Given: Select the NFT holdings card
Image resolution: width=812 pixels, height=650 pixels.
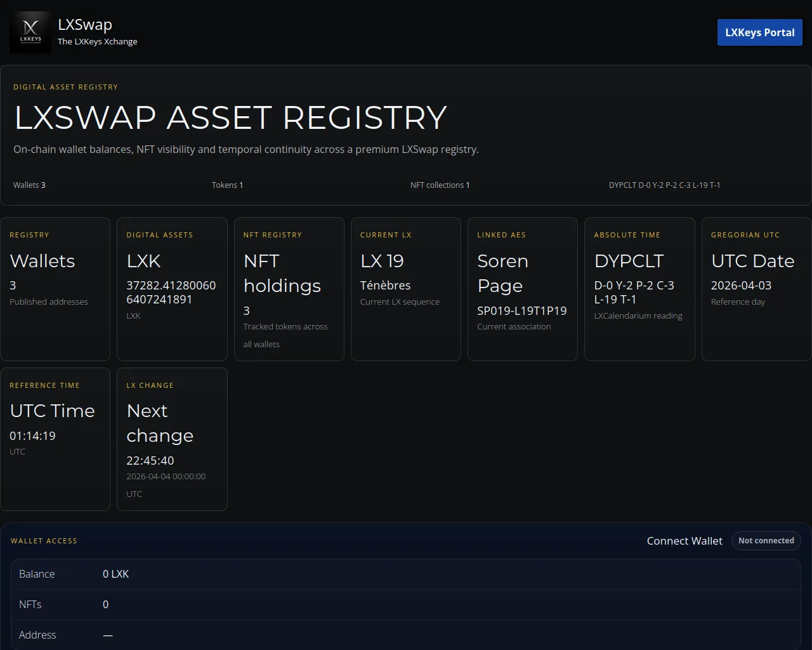Looking at the screenshot, I should tap(289, 289).
